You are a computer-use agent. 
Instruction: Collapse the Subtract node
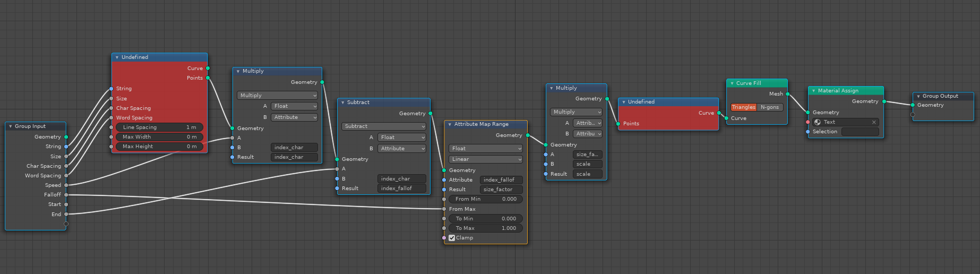342,102
